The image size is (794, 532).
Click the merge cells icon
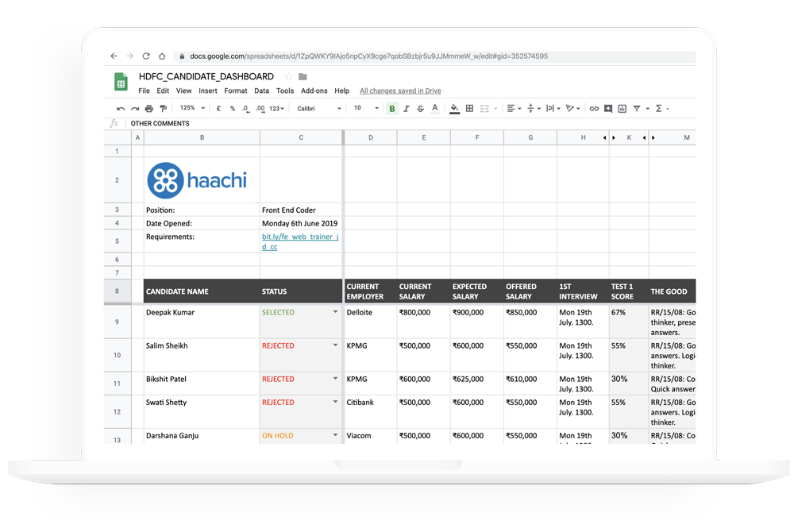(x=484, y=108)
